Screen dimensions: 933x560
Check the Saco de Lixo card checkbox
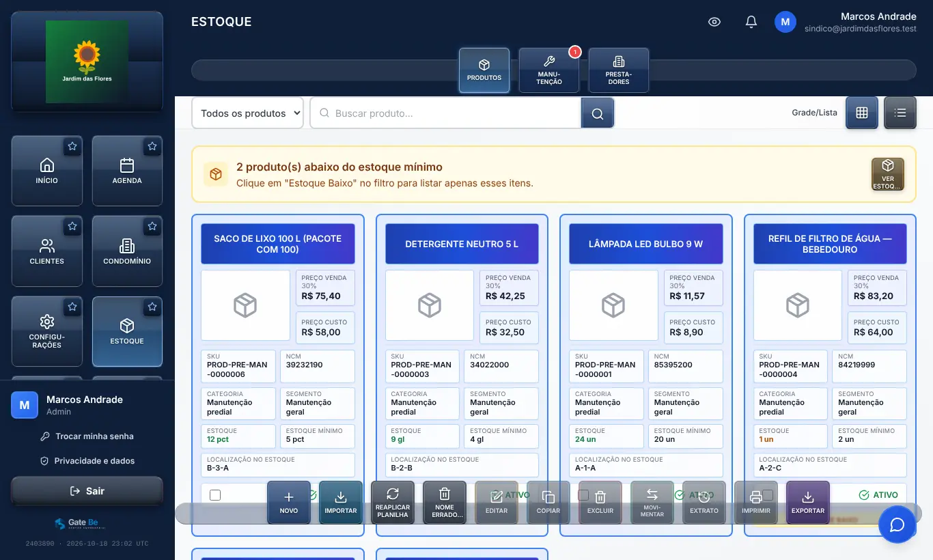(x=215, y=495)
